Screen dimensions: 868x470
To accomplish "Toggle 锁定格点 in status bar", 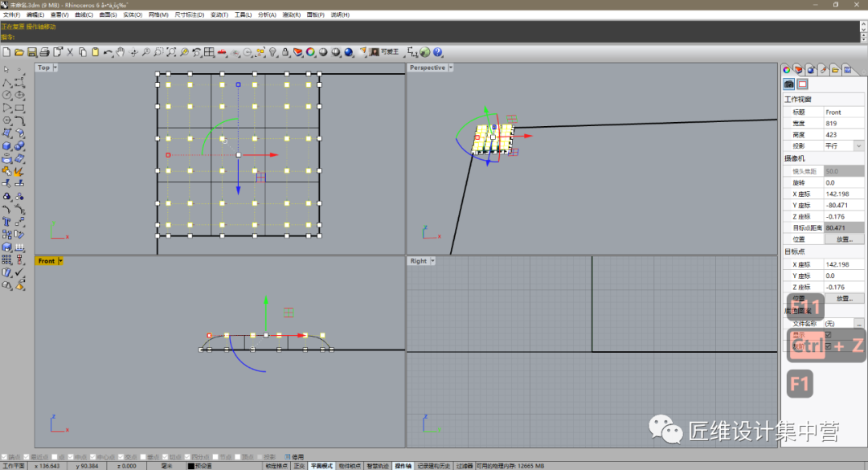I will [276, 466].
